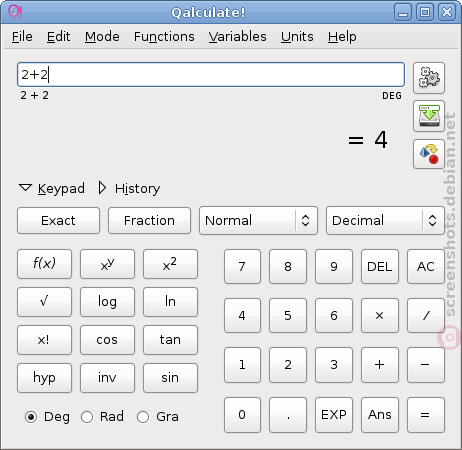The image size is (462, 450).
Task: Click the number 1 key
Action: click(x=242, y=365)
